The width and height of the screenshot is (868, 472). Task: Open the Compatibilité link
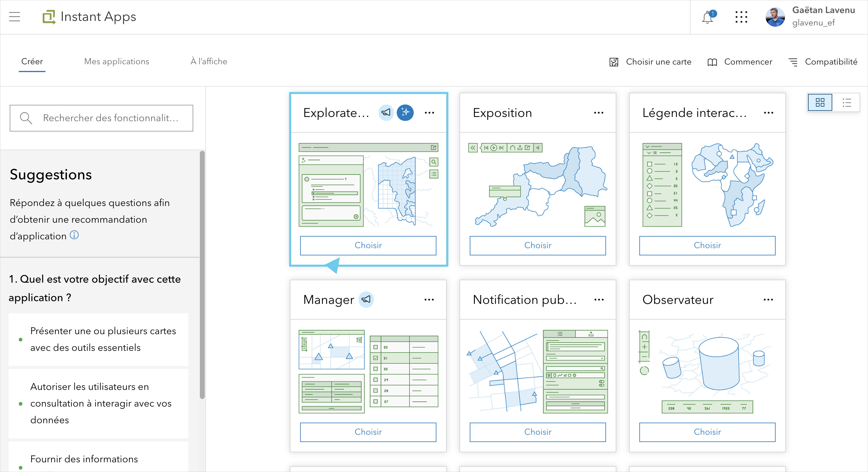click(831, 62)
